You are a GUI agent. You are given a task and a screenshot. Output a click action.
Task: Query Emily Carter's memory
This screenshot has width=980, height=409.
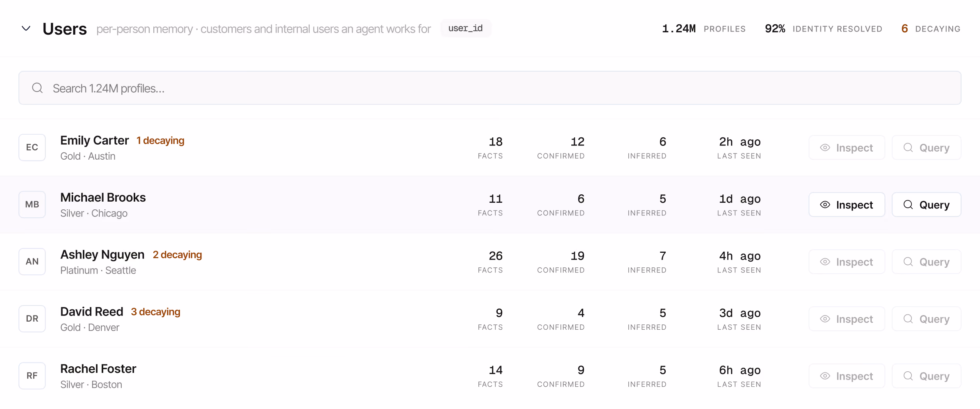(x=926, y=147)
